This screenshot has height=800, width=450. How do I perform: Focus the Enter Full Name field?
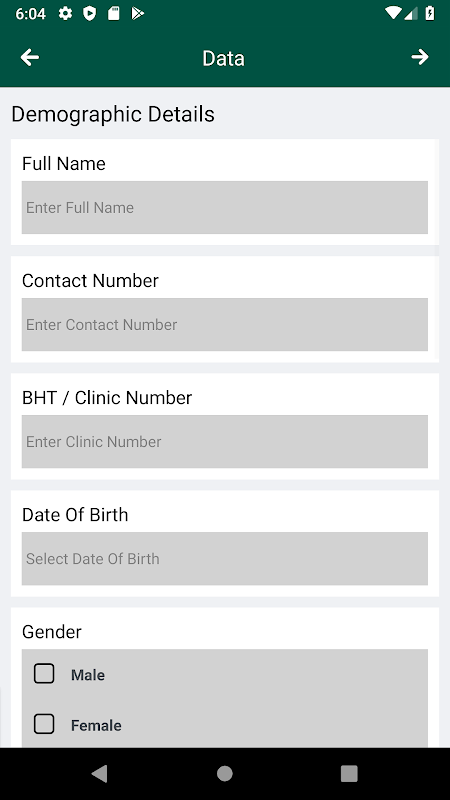(x=224, y=208)
